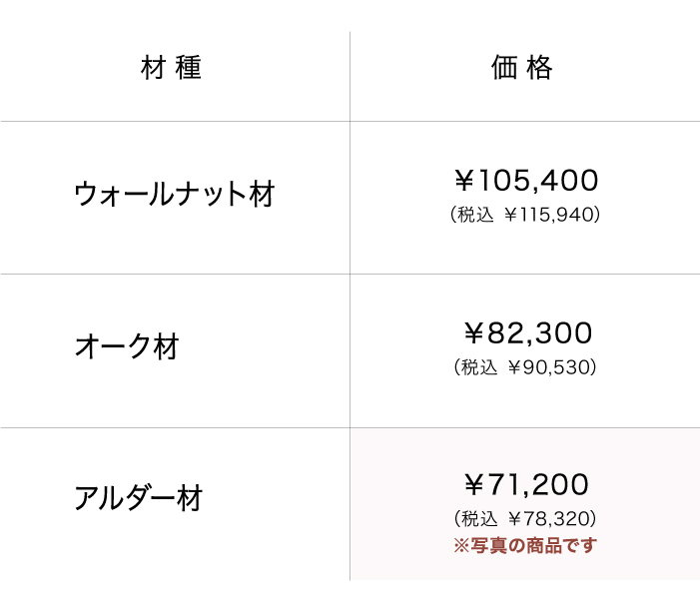Click tax-included price ¥115,940

tap(552, 215)
